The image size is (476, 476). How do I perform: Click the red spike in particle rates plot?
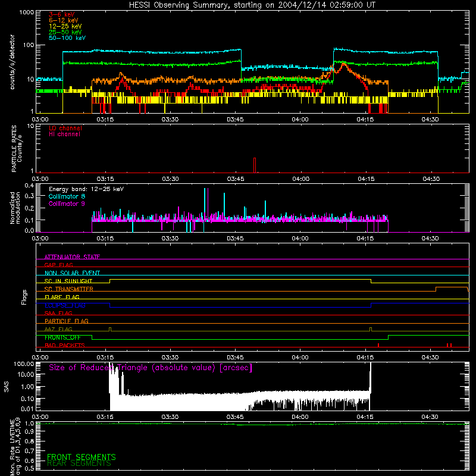coord(255,165)
